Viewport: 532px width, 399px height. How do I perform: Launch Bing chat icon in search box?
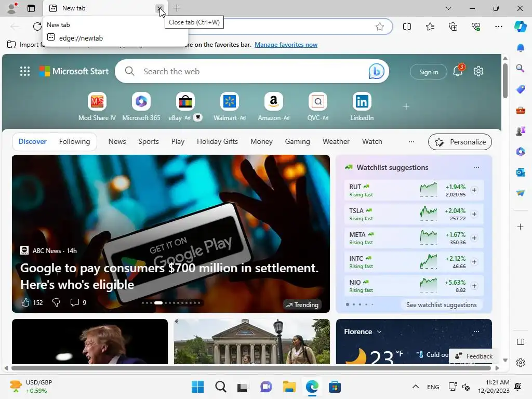click(x=376, y=71)
